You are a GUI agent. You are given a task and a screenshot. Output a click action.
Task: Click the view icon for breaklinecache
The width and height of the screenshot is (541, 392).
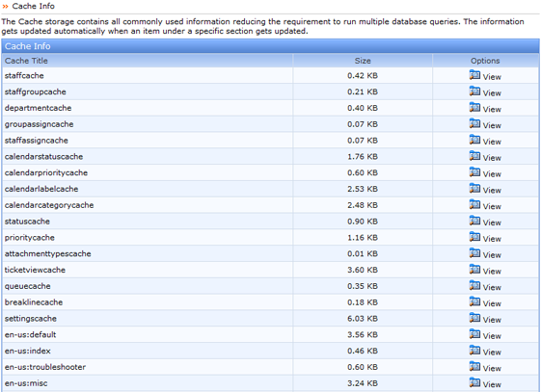click(x=474, y=301)
